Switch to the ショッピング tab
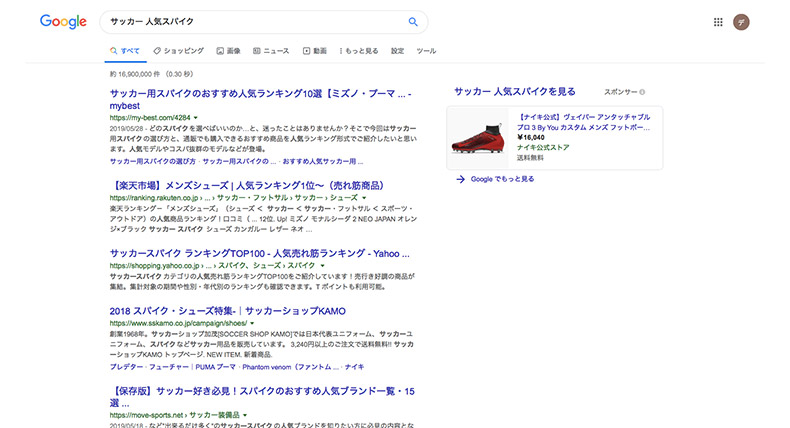The image size is (790, 428). pos(178,51)
